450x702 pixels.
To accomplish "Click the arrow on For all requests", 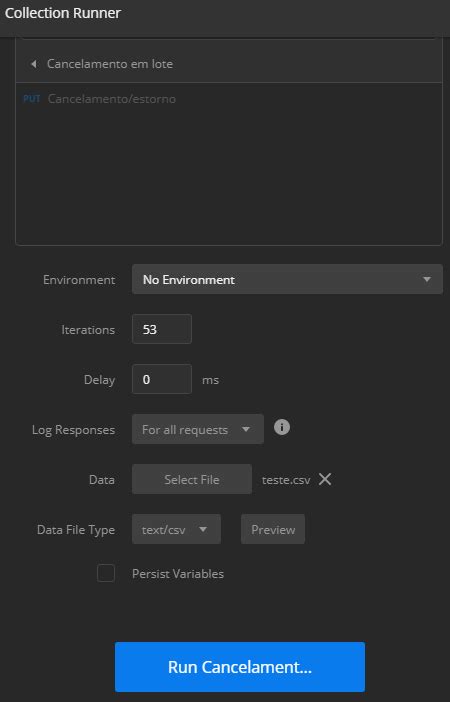I will coord(245,429).
